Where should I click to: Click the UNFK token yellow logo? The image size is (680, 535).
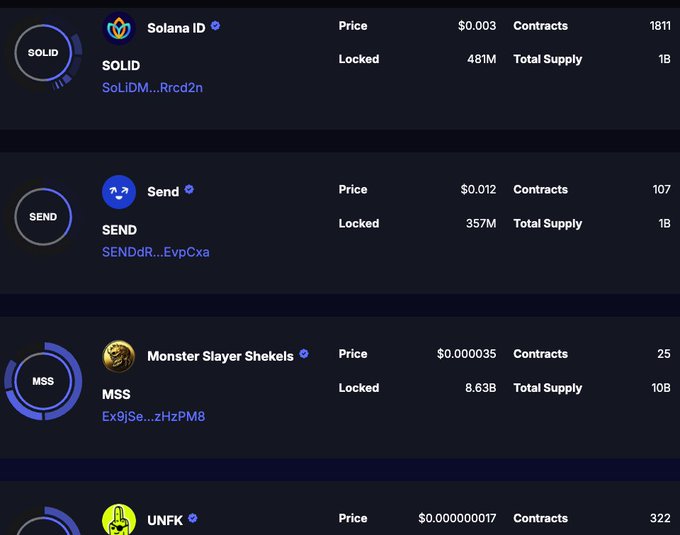point(119,519)
